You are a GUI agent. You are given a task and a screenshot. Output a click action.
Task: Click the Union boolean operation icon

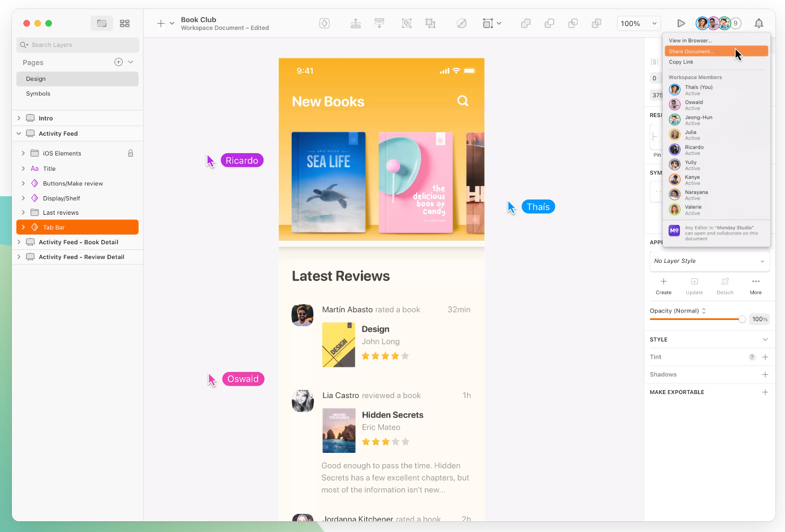[526, 23]
